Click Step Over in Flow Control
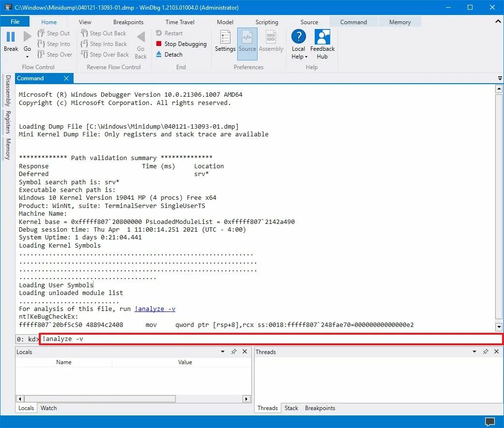Viewport: 504px width, 428px height. [x=55, y=54]
